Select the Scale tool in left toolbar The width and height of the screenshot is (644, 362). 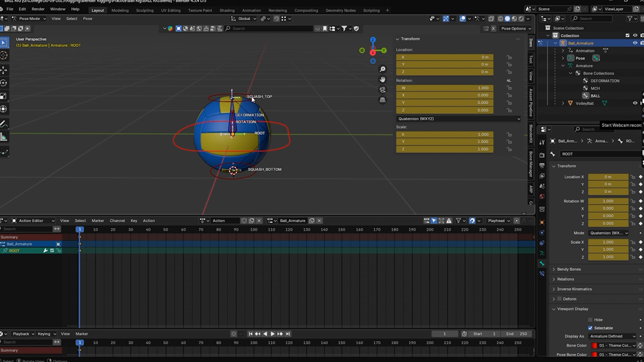4,96
